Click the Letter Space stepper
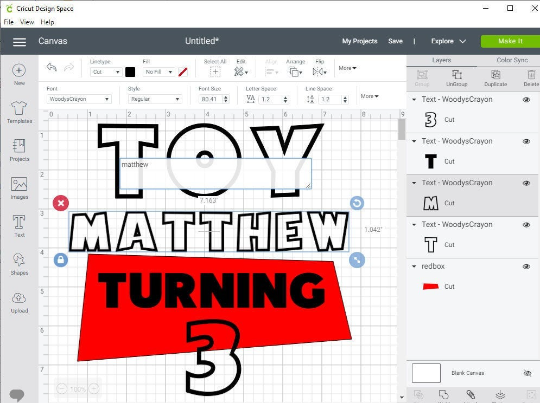This screenshot has height=403, width=540. [x=285, y=100]
